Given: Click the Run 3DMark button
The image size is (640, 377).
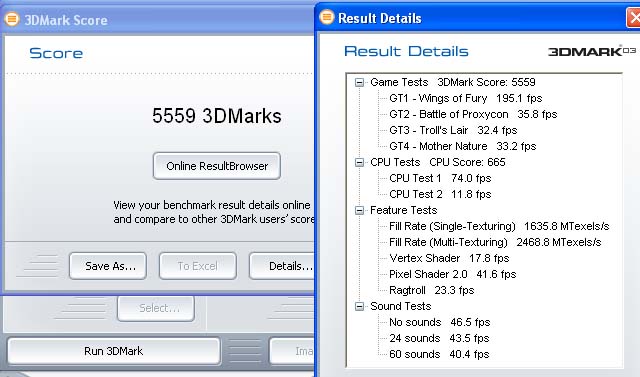Looking at the screenshot, I should [x=113, y=351].
